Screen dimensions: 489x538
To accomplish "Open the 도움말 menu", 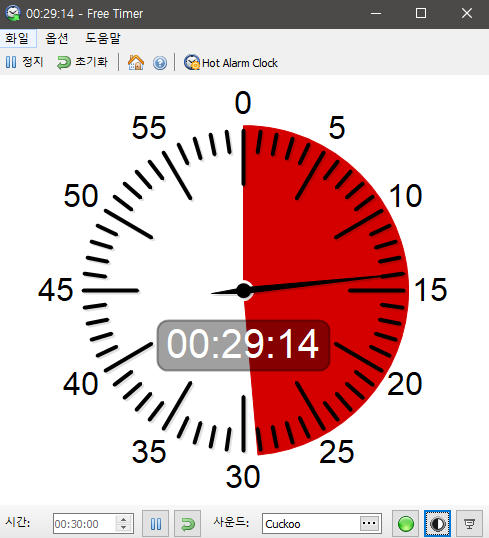I will pyautogui.click(x=103, y=38).
